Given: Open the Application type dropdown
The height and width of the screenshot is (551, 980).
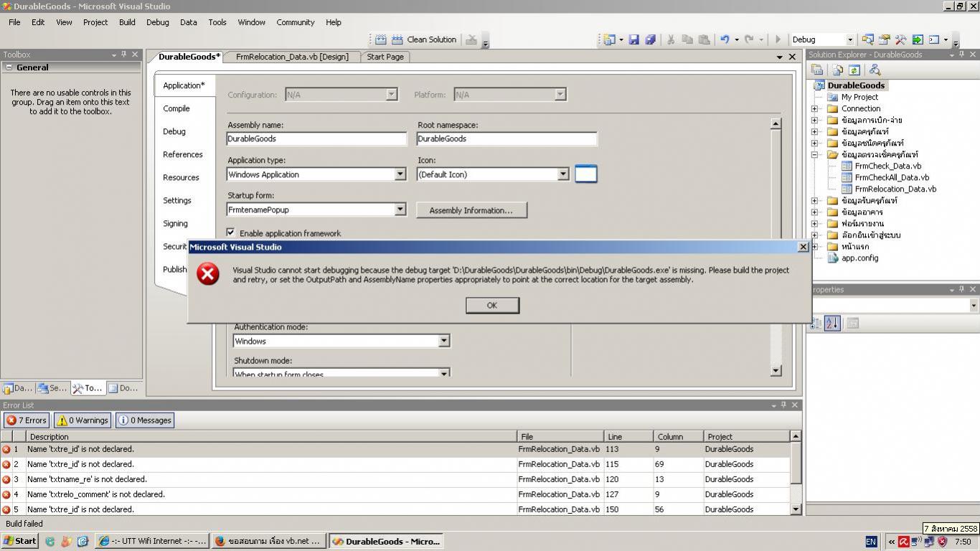Looking at the screenshot, I should tap(400, 174).
